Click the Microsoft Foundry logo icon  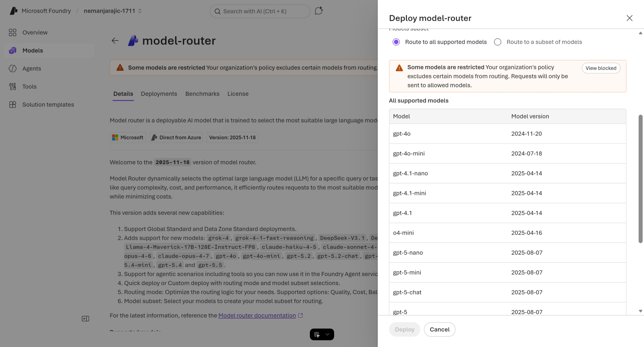[x=13, y=11]
